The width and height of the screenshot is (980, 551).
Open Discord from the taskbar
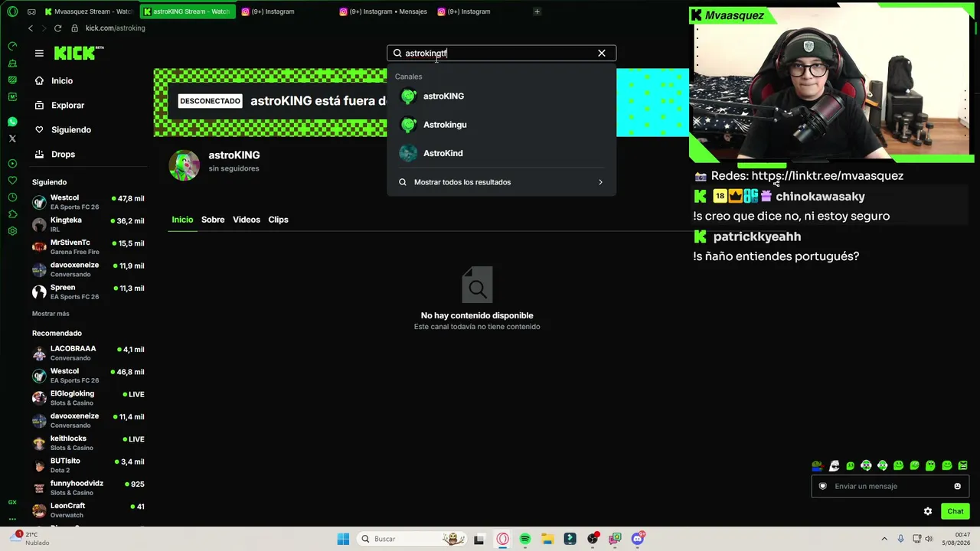(638, 539)
